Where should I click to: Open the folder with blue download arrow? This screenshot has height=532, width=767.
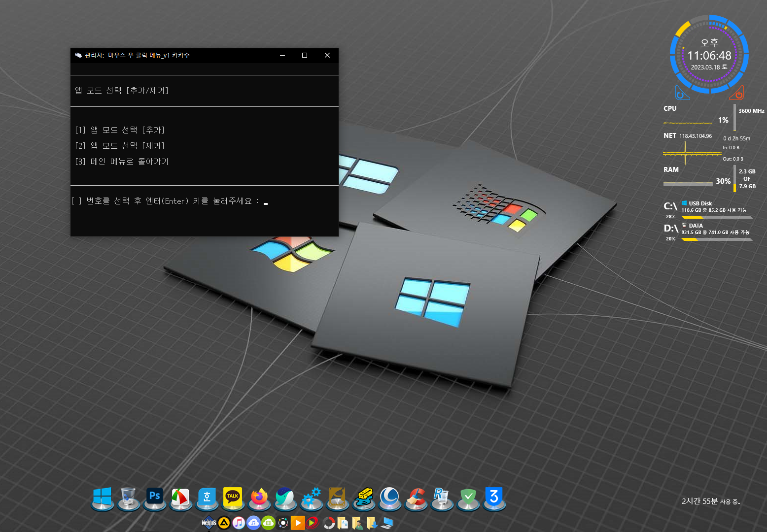(x=372, y=523)
